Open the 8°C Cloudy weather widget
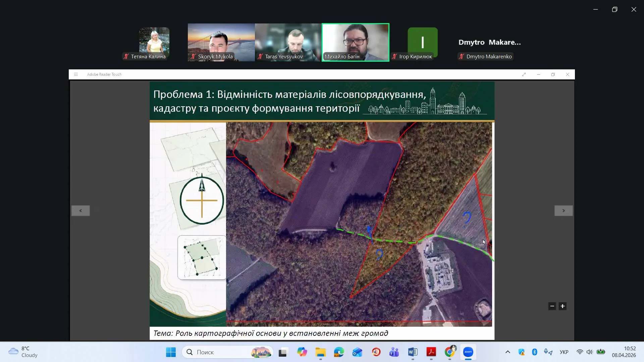 pos(23,352)
